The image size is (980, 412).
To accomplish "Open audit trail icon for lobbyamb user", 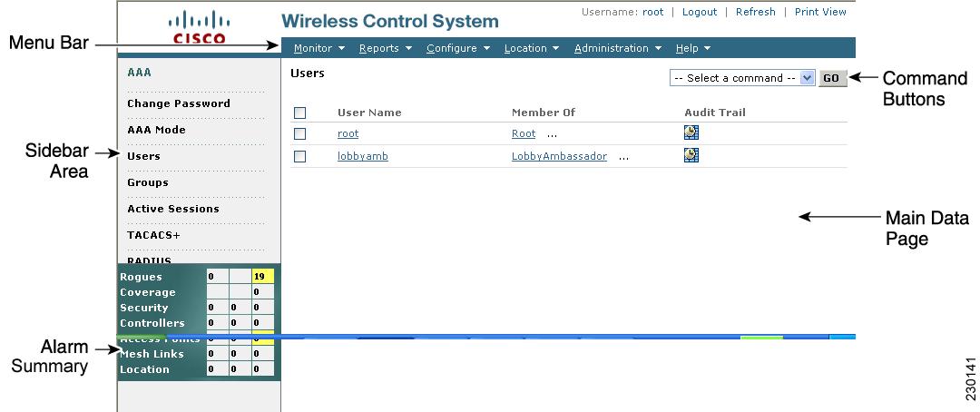I will tap(691, 155).
